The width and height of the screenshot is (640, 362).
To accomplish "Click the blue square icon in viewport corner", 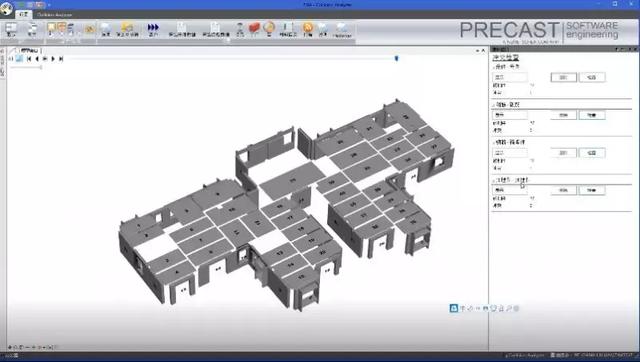I will (453, 308).
